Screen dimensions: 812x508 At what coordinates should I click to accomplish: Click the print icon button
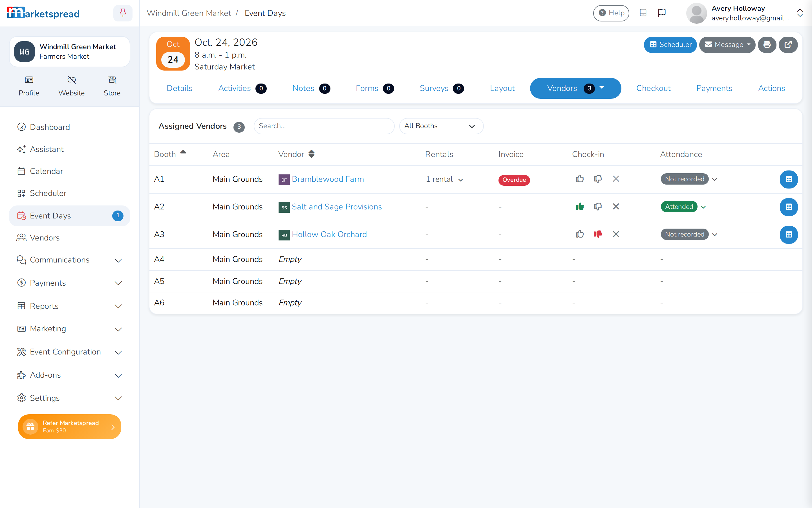click(767, 45)
